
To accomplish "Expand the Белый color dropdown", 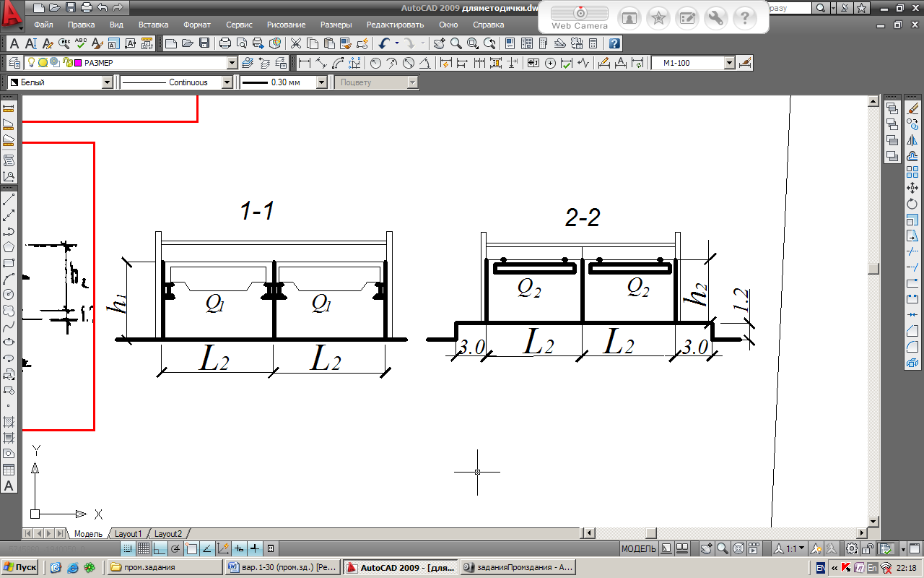I will tap(108, 82).
